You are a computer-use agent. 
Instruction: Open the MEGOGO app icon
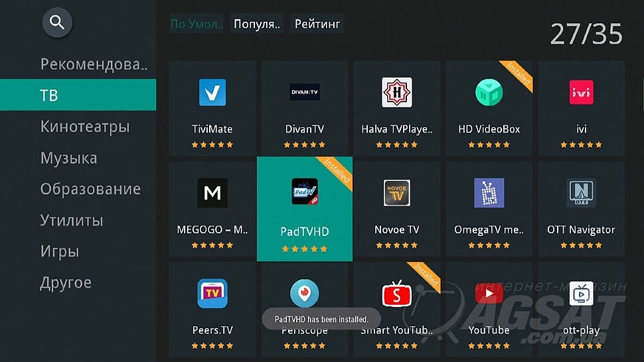212,193
